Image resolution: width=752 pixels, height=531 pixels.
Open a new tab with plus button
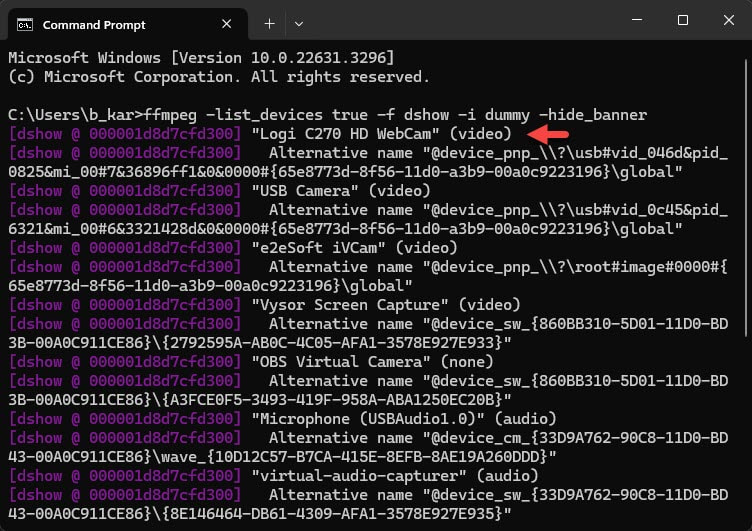(x=270, y=24)
